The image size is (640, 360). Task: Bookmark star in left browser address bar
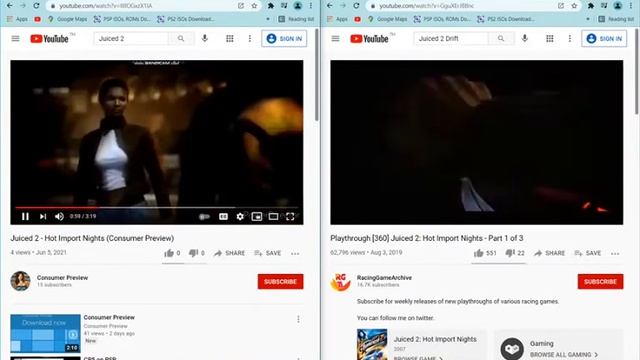tap(254, 6)
